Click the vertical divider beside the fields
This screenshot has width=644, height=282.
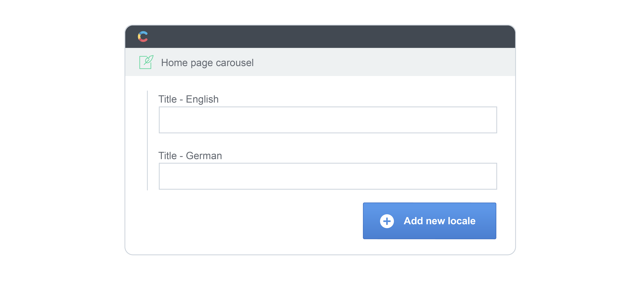pos(147,140)
